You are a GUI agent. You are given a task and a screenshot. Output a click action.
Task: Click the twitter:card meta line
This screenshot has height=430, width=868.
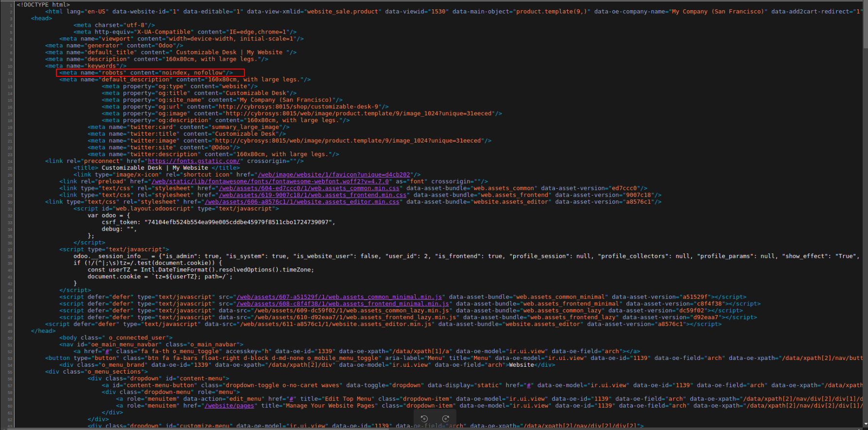point(189,127)
